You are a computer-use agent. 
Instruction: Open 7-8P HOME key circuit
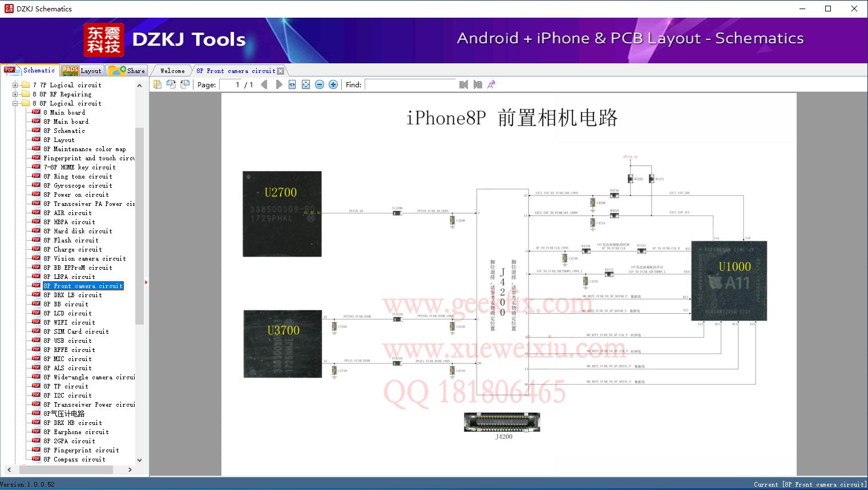click(x=79, y=167)
